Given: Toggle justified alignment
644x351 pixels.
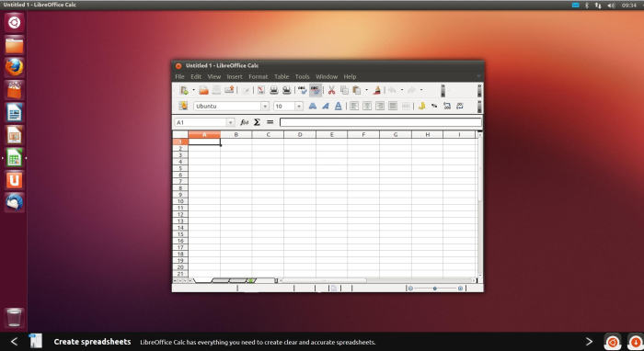Looking at the screenshot, I should [393, 107].
